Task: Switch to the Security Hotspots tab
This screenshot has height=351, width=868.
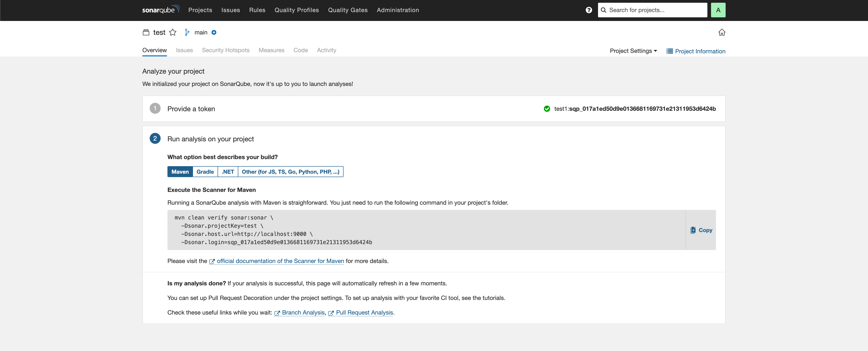Action: point(225,50)
